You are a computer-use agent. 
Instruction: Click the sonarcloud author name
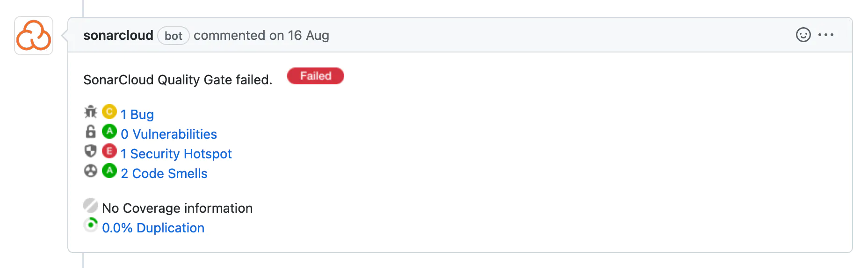click(x=118, y=36)
